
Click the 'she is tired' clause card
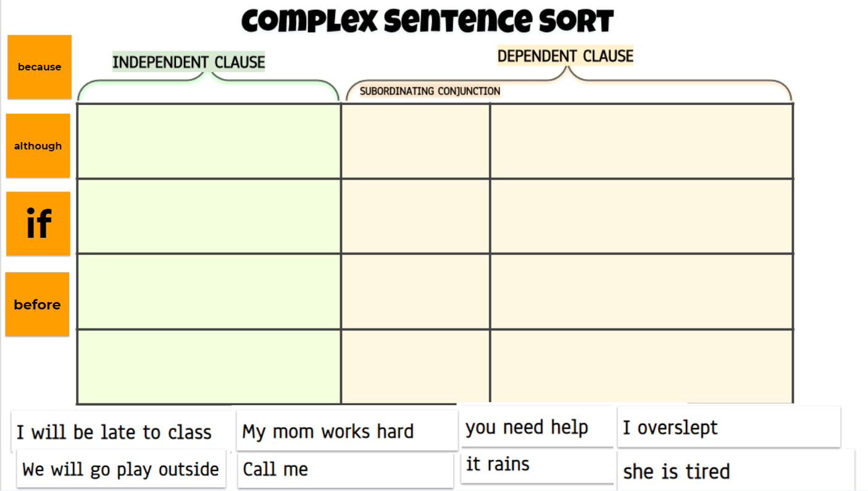tap(736, 471)
